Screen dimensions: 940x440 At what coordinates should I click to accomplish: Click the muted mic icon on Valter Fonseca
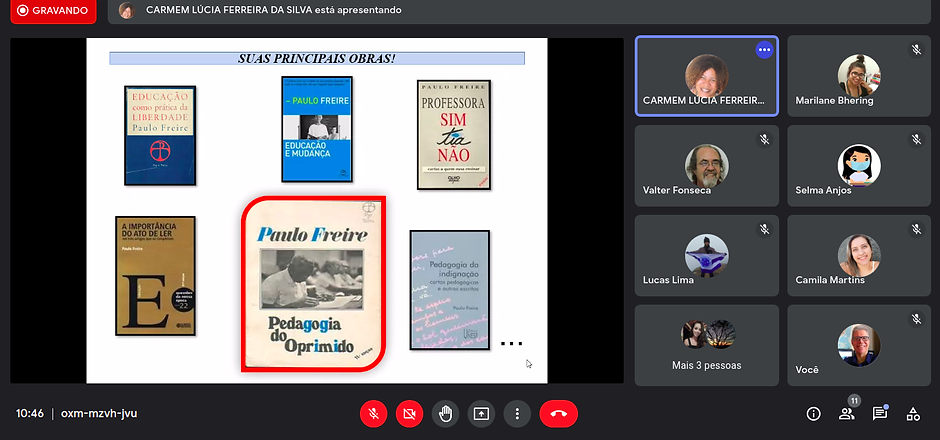pyautogui.click(x=764, y=140)
